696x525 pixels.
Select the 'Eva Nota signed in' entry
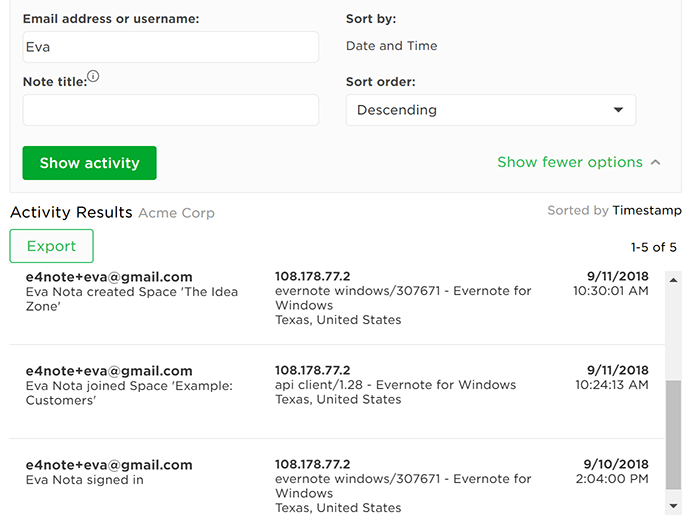[85, 480]
